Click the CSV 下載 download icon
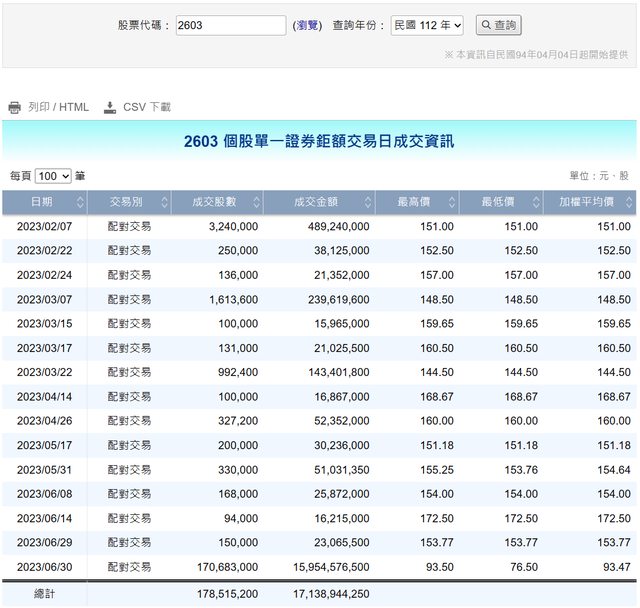The width and height of the screenshot is (640, 608). [x=110, y=107]
